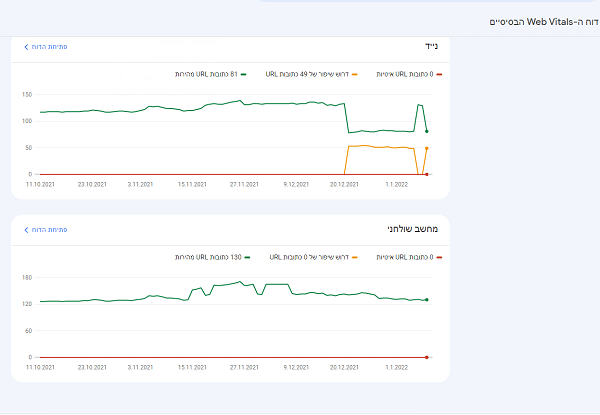This screenshot has height=415, width=600.
Task: Click the 120 y-axis label on desktop chart
Action: pyautogui.click(x=27, y=304)
